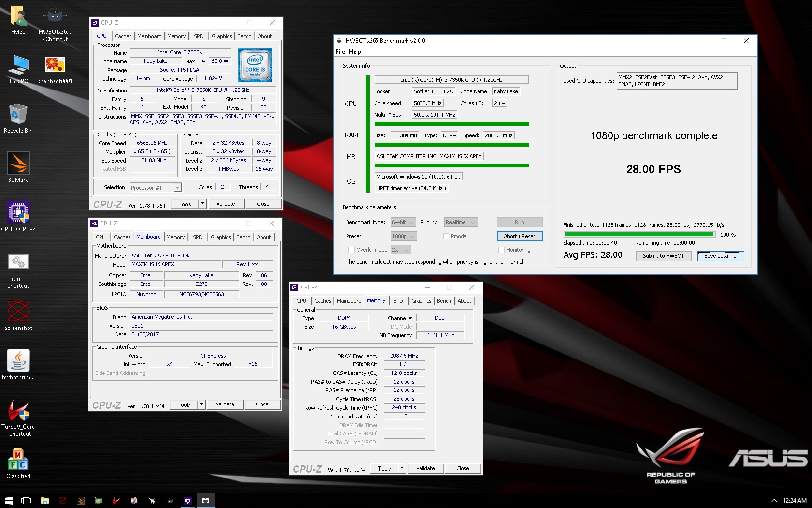The height and width of the screenshot is (508, 812).
Task: Expand Tools arrow in CPU tab window
Action: tap(203, 204)
